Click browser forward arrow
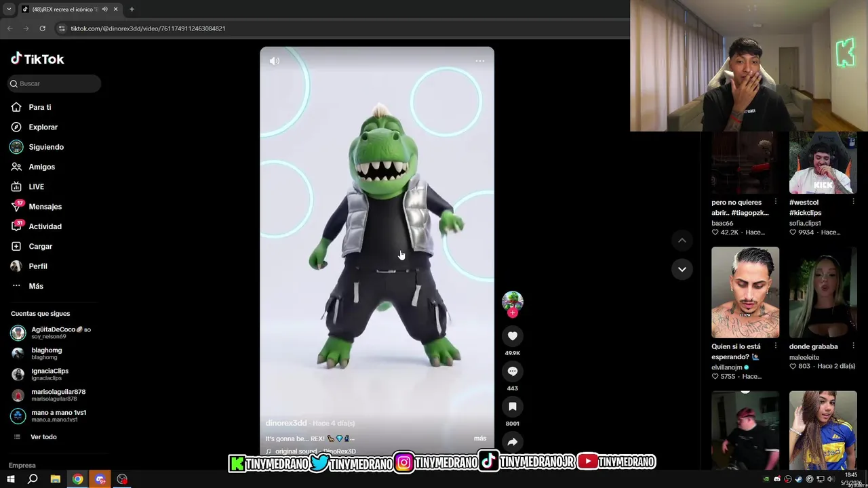The image size is (868, 488). (26, 28)
